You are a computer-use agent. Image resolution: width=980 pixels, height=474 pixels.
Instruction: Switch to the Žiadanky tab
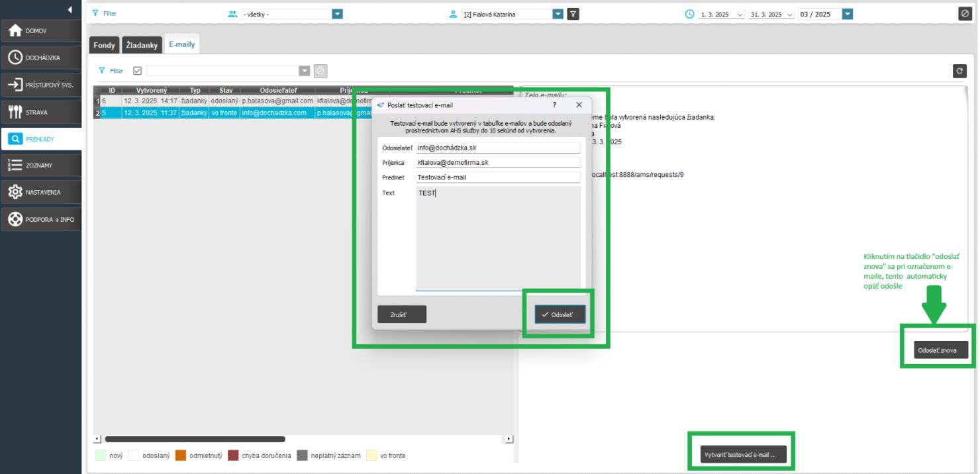pos(142,45)
